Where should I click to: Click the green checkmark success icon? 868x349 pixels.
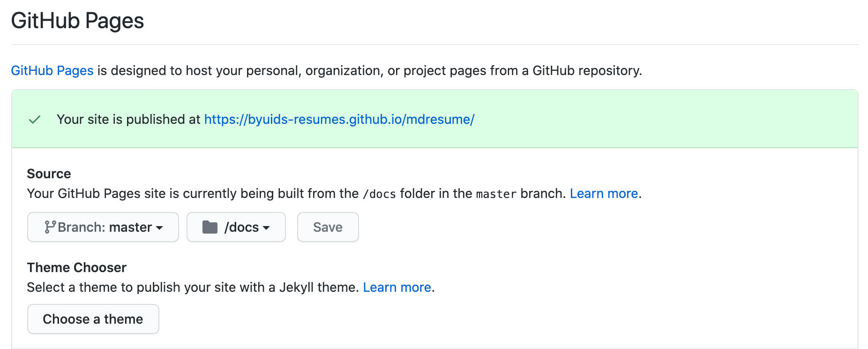coord(35,120)
